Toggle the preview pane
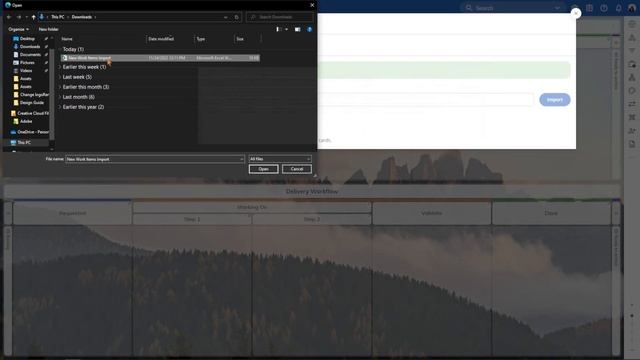 click(298, 29)
